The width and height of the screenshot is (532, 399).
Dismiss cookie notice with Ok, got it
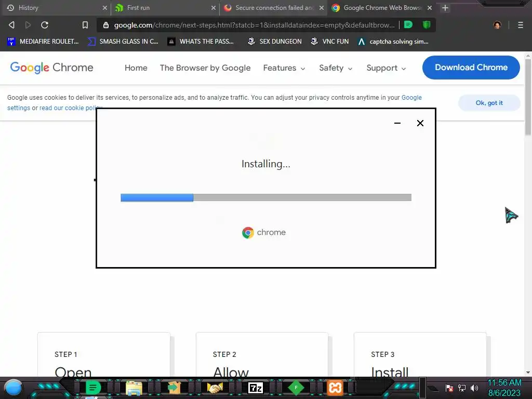point(489,103)
